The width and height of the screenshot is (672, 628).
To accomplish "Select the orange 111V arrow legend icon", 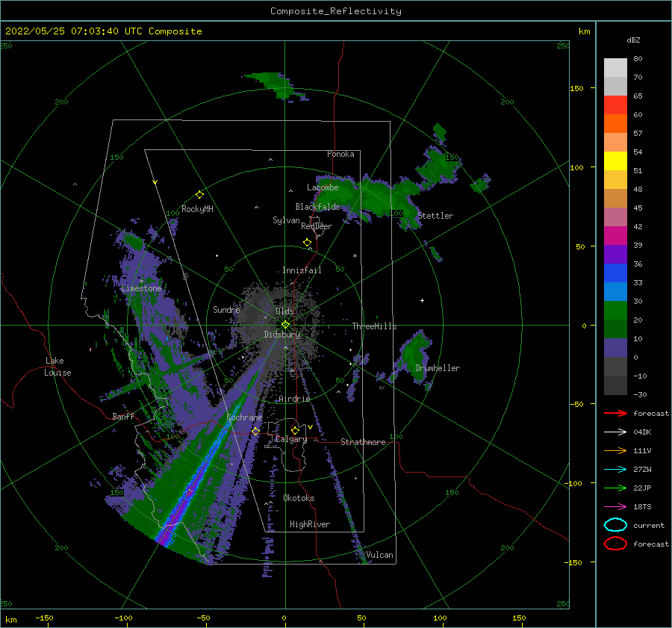I will point(615,450).
